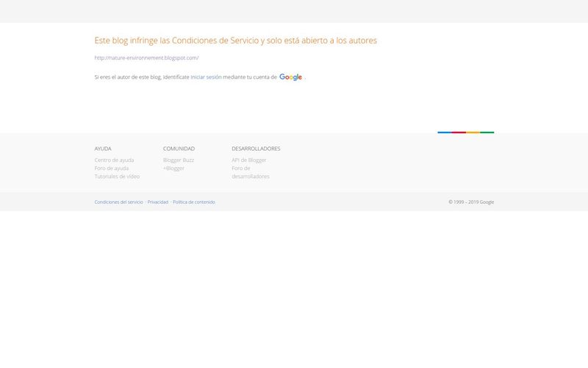The height and width of the screenshot is (368, 588).
Task: Open the Blogger Buzz link
Action: tap(179, 160)
